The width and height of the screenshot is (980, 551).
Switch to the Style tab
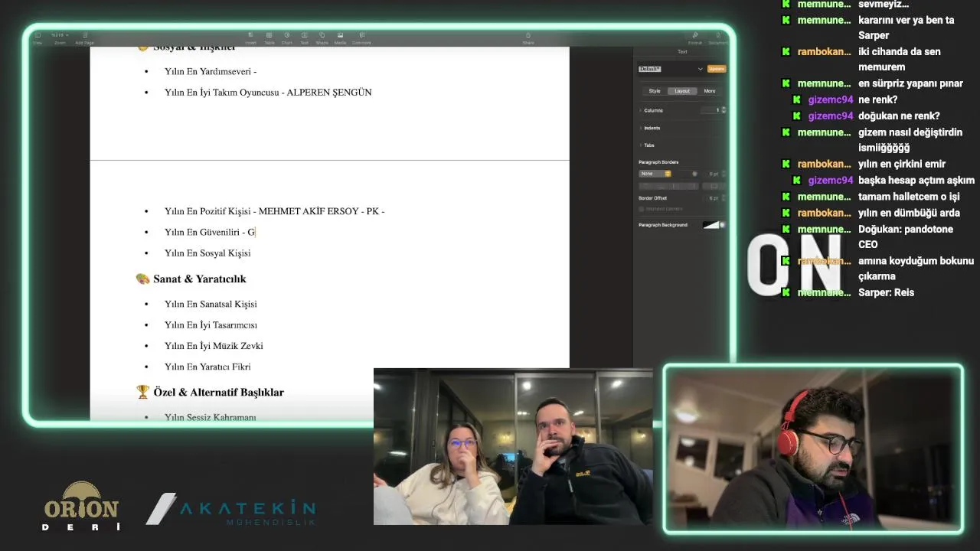pyautogui.click(x=655, y=91)
